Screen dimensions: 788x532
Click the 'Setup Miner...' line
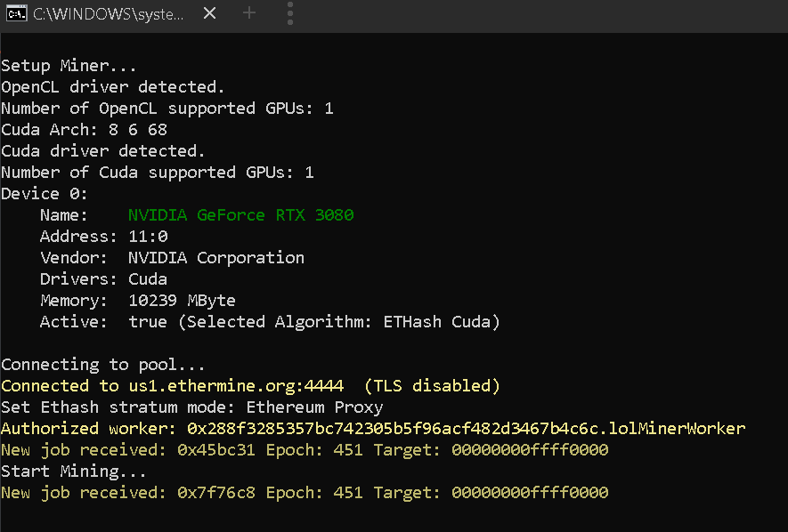(69, 66)
